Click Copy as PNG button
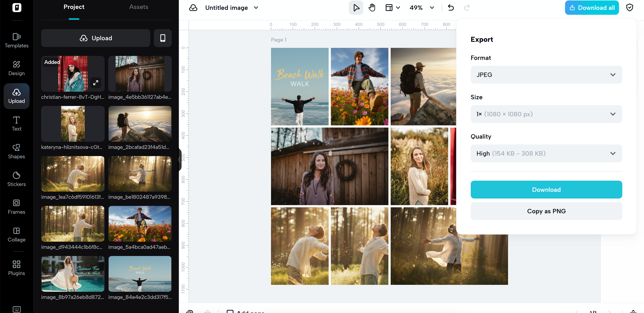This screenshot has width=644, height=313. pos(546,211)
